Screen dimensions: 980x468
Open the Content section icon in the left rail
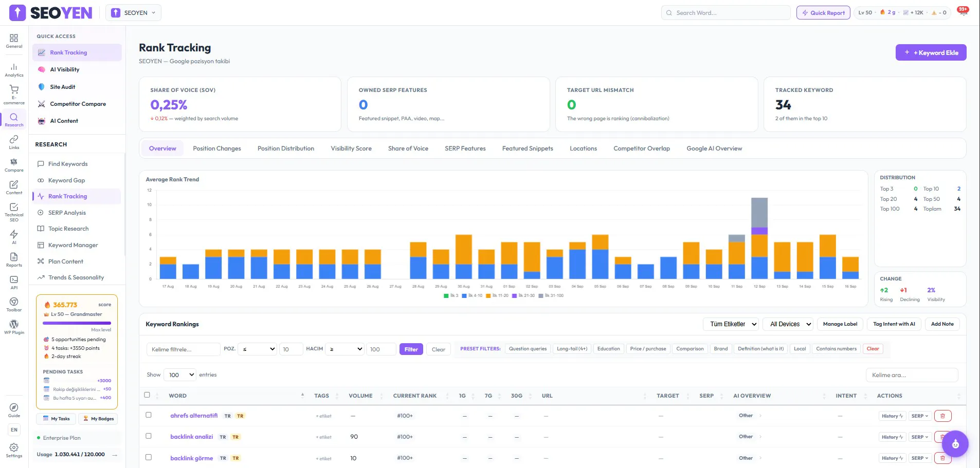pos(14,187)
